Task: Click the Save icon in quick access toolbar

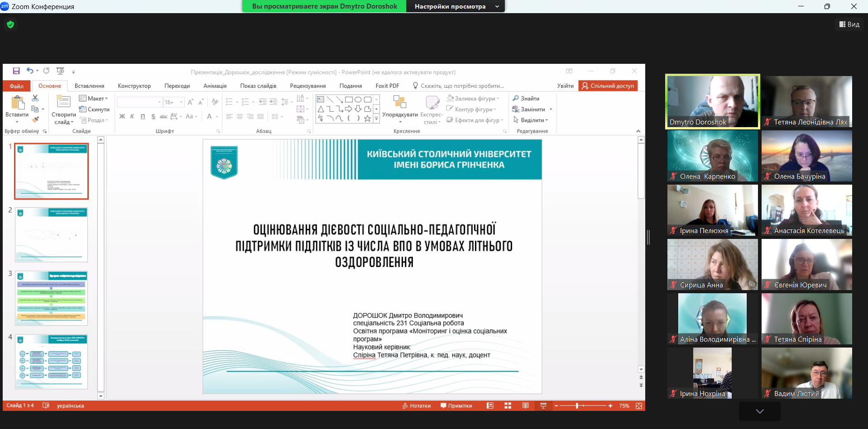Action: click(16, 71)
